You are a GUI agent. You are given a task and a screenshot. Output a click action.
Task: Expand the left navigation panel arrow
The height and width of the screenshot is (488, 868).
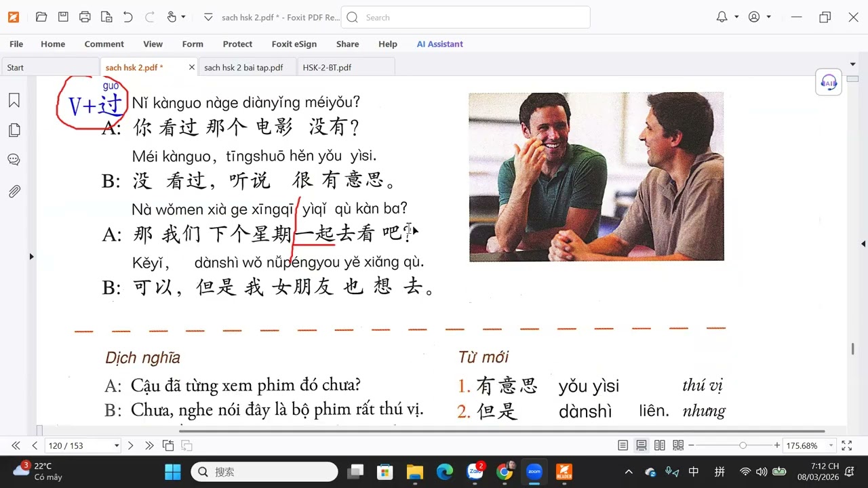pyautogui.click(x=31, y=256)
